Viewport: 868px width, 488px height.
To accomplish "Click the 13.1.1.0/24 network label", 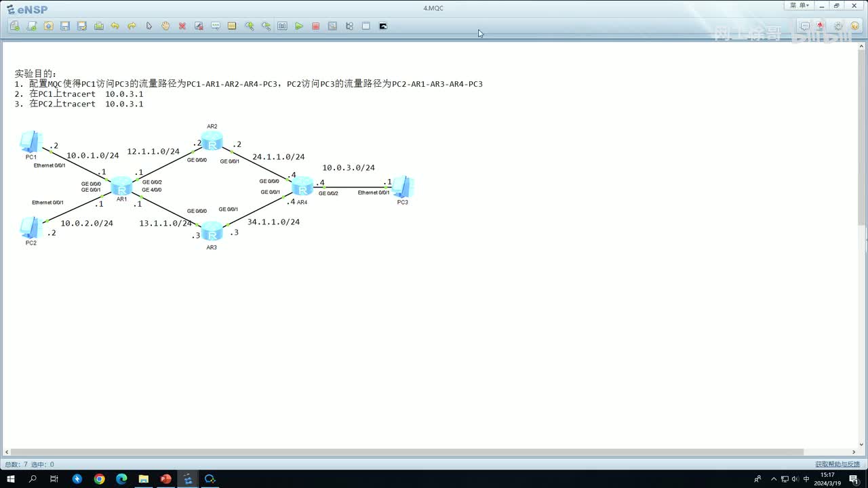I will click(165, 224).
